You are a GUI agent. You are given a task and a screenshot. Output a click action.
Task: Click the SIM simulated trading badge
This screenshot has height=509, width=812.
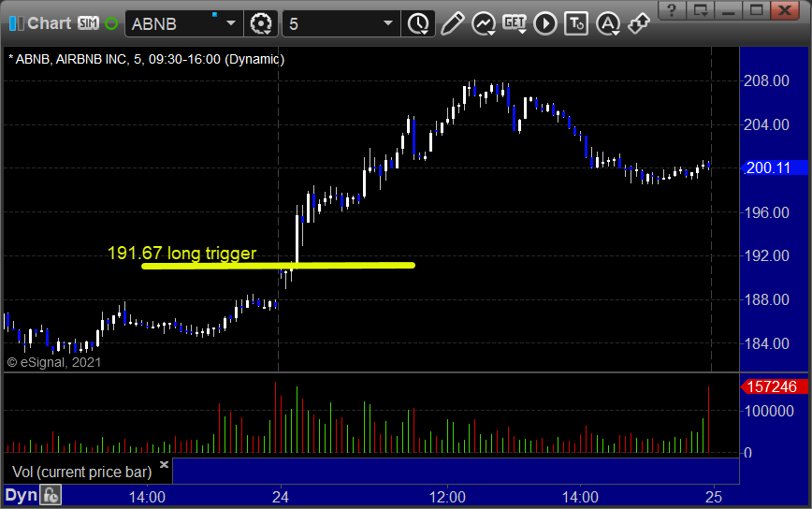tap(88, 23)
